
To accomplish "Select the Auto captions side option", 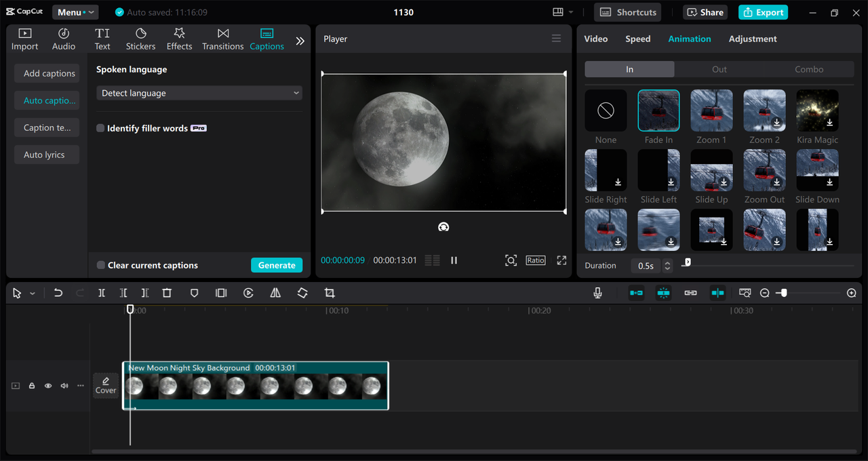I will click(47, 100).
